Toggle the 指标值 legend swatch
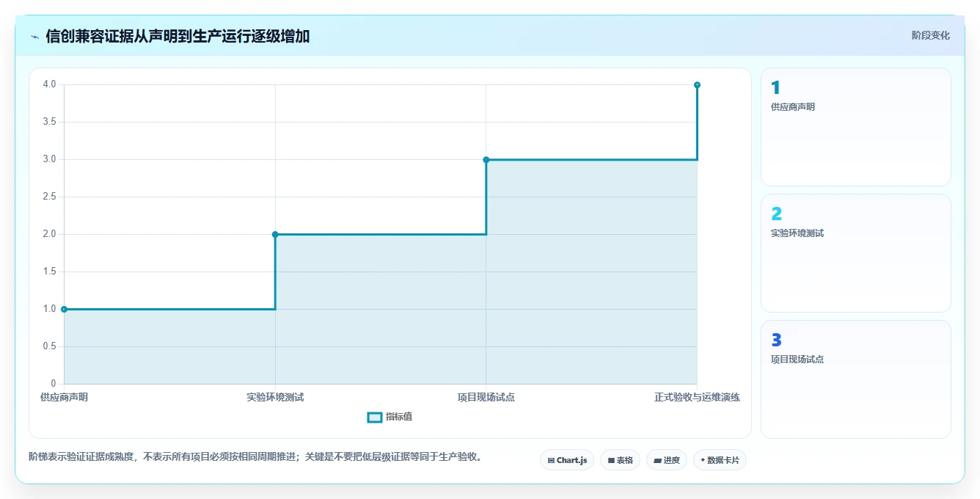This screenshot has width=980, height=499. (x=374, y=417)
